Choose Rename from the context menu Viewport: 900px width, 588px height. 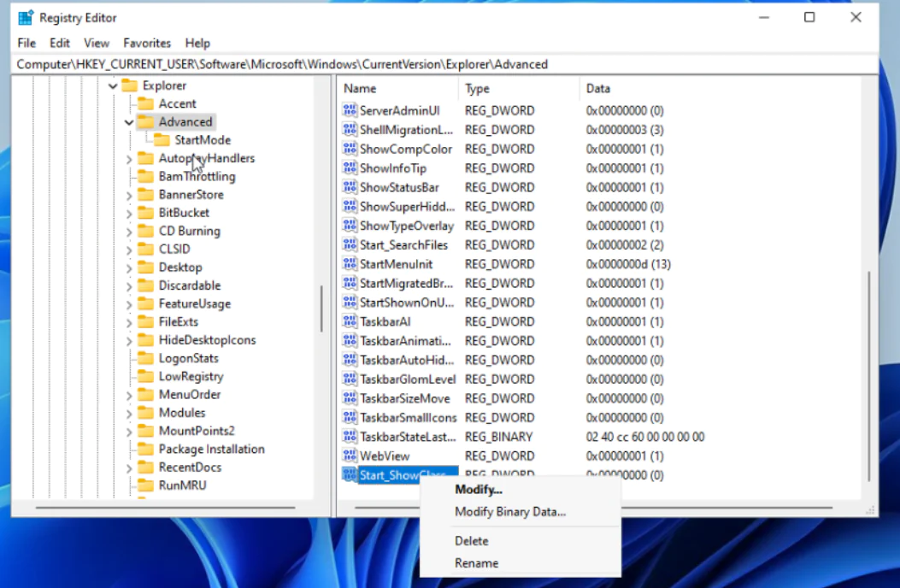[x=477, y=563]
